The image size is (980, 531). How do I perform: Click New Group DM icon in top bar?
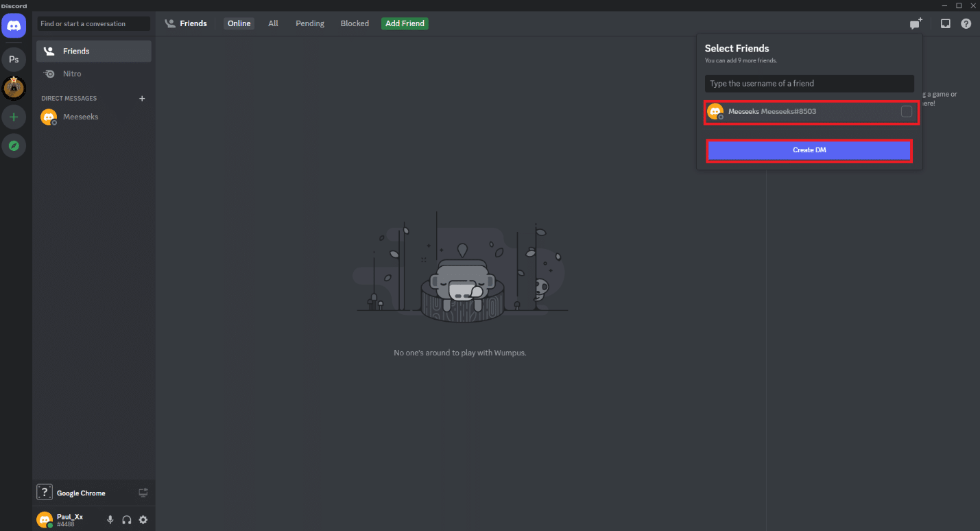[916, 23]
